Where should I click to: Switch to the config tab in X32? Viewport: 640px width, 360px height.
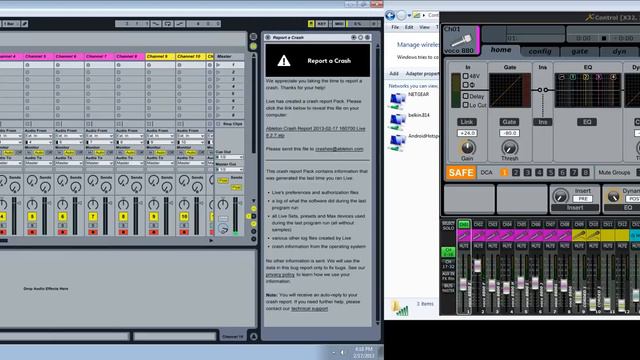(x=540, y=51)
